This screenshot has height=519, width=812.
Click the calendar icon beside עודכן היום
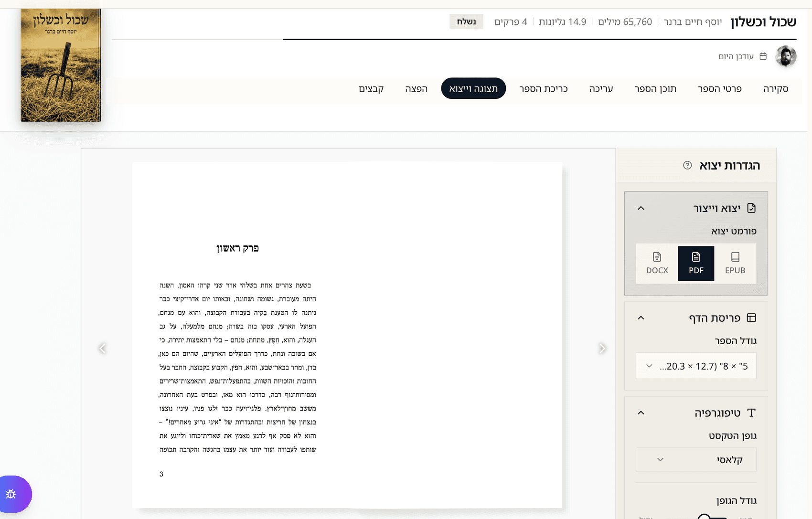(x=763, y=56)
